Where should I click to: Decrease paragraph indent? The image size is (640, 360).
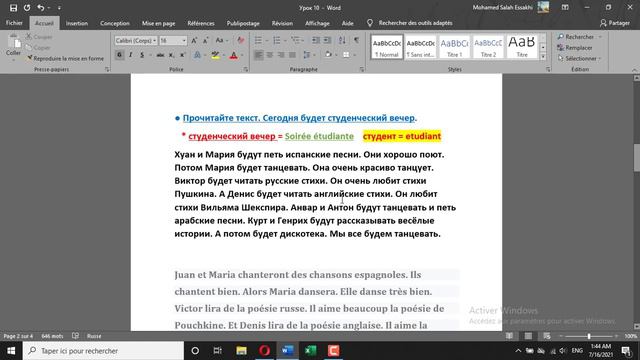pos(316,40)
